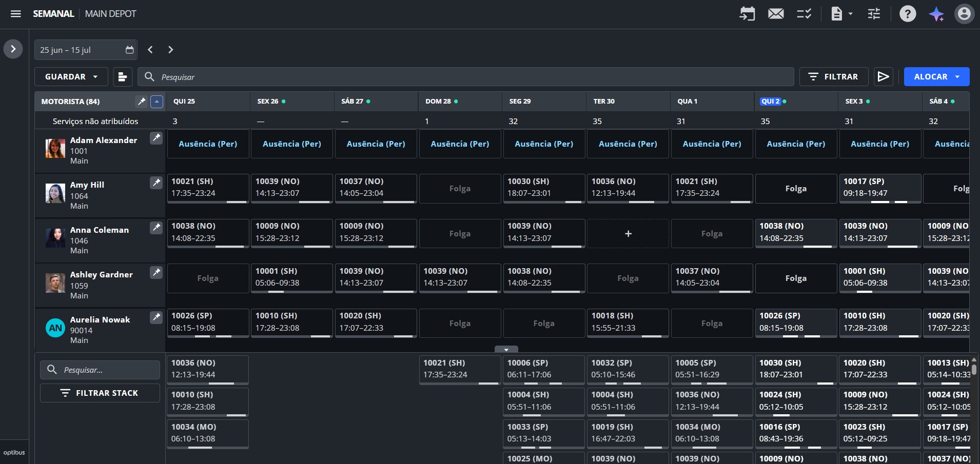This screenshot has height=464, width=980.
Task: Open the help question mark icon
Action: 908,14
